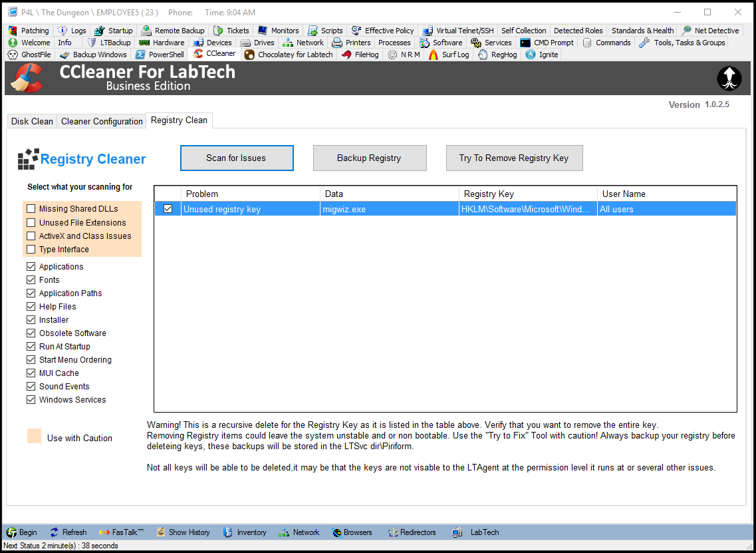The image size is (756, 553).
Task: Open the Logs tab
Action: 72,31
